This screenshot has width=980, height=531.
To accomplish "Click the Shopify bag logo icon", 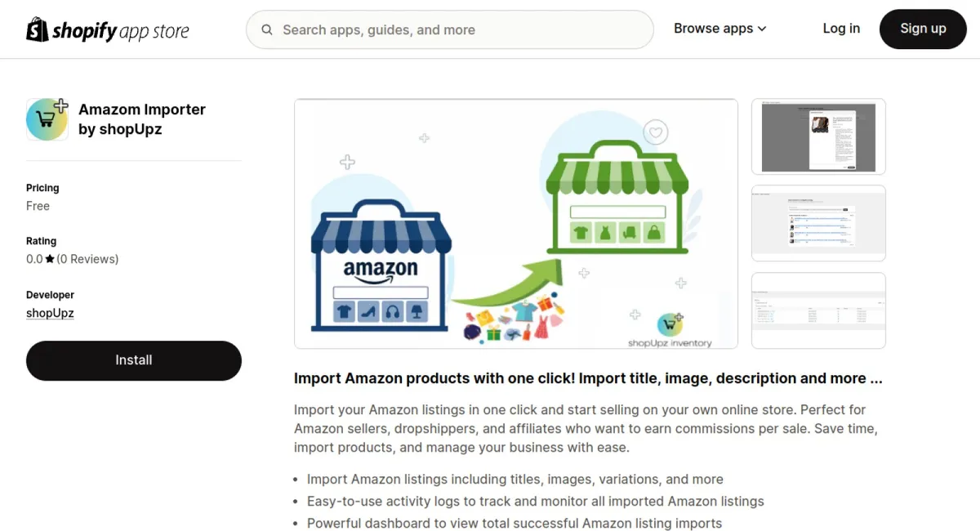I will (38, 29).
